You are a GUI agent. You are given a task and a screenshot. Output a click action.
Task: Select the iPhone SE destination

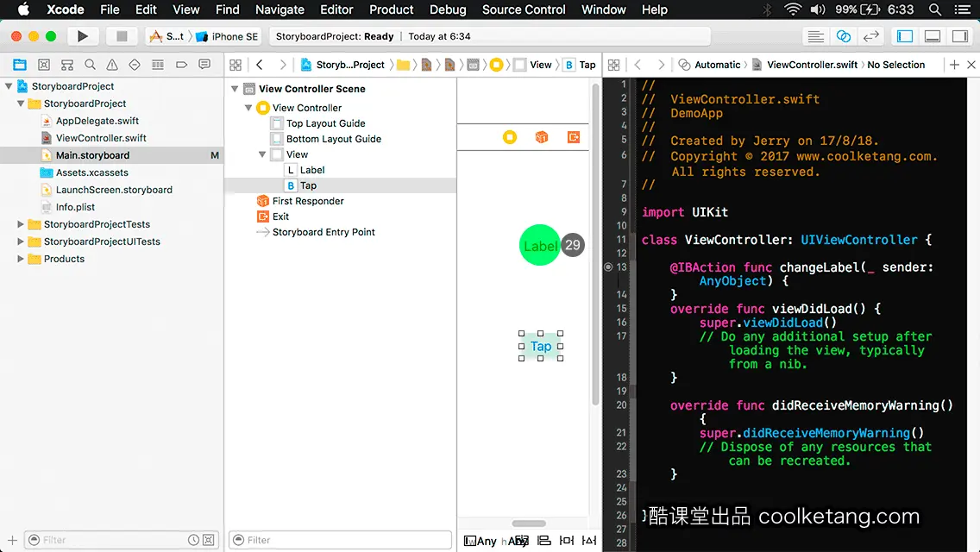(228, 36)
